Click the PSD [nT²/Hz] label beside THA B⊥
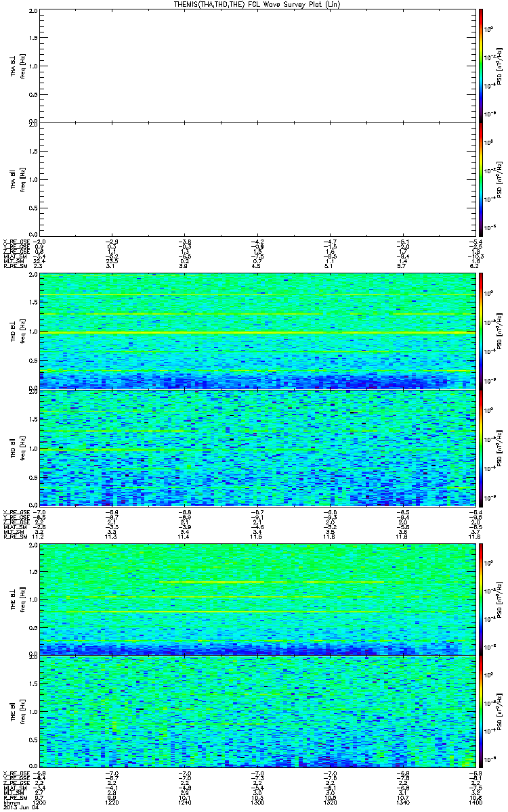 coord(499,66)
